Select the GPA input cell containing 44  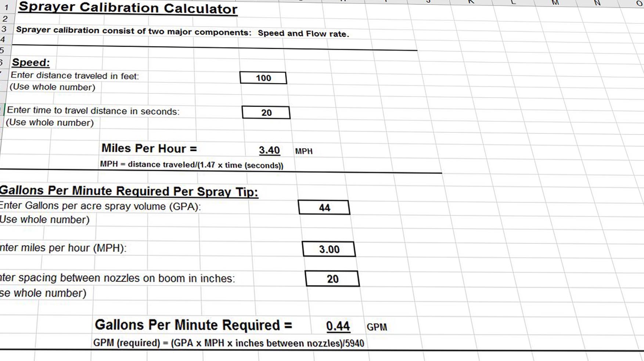pyautogui.click(x=324, y=207)
